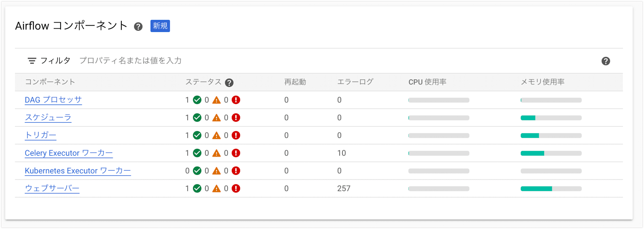Click green check icon in ウェブサーバー row
This screenshot has height=229, width=644.
[x=197, y=188]
